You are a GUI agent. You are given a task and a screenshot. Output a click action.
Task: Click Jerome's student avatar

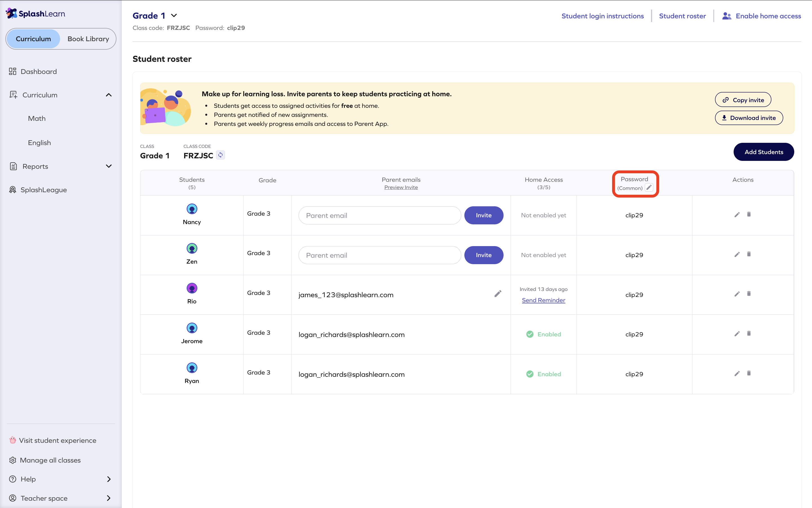point(192,328)
